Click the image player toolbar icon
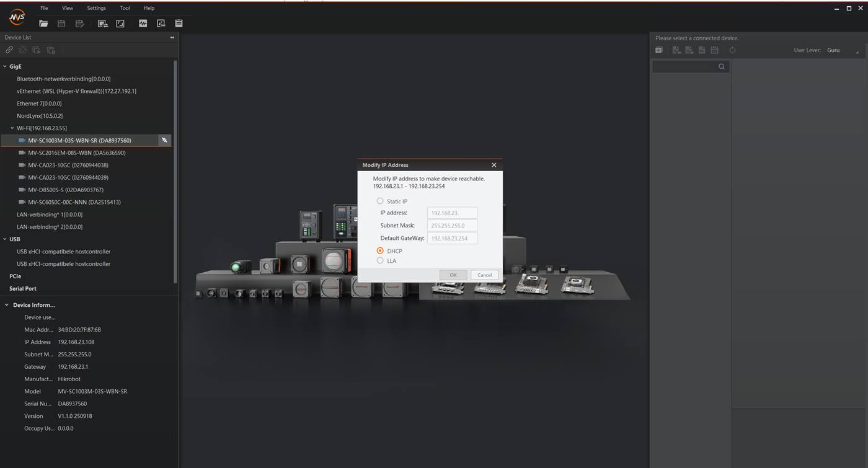Viewport: 868px width, 468px height. (x=161, y=24)
